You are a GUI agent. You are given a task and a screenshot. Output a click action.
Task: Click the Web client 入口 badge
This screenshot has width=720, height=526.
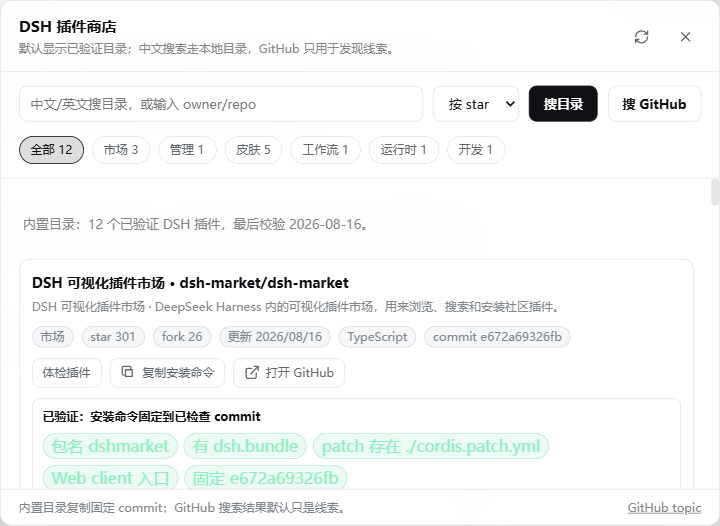[110, 478]
